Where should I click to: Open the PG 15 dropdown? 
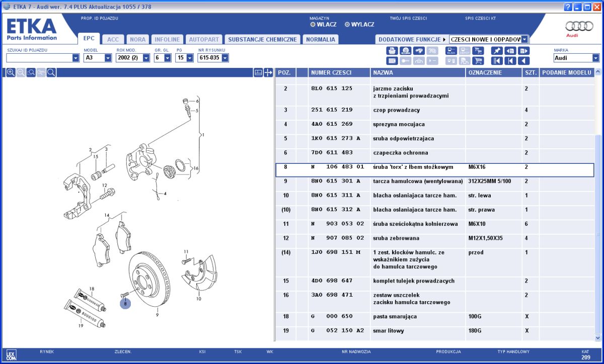pos(190,58)
